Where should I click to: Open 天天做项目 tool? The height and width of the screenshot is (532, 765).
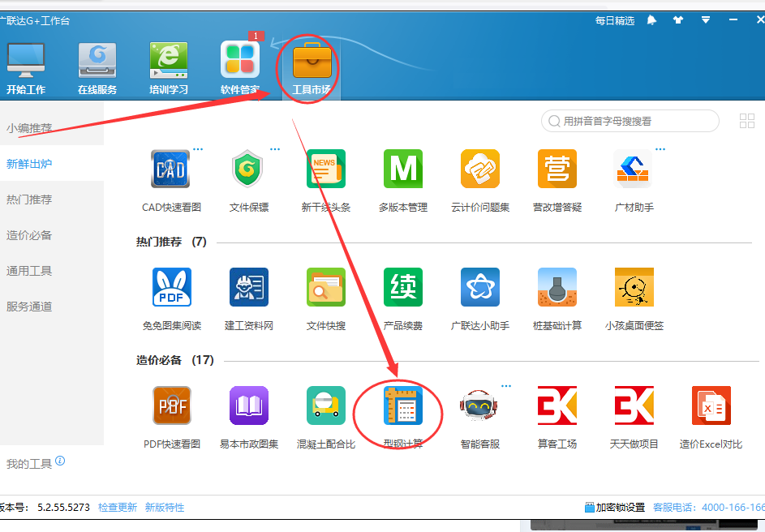(x=634, y=405)
